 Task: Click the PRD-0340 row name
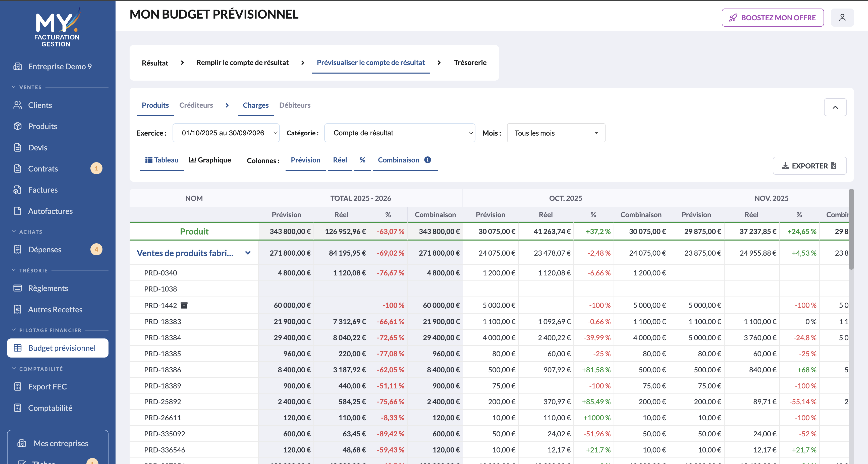[x=160, y=273]
